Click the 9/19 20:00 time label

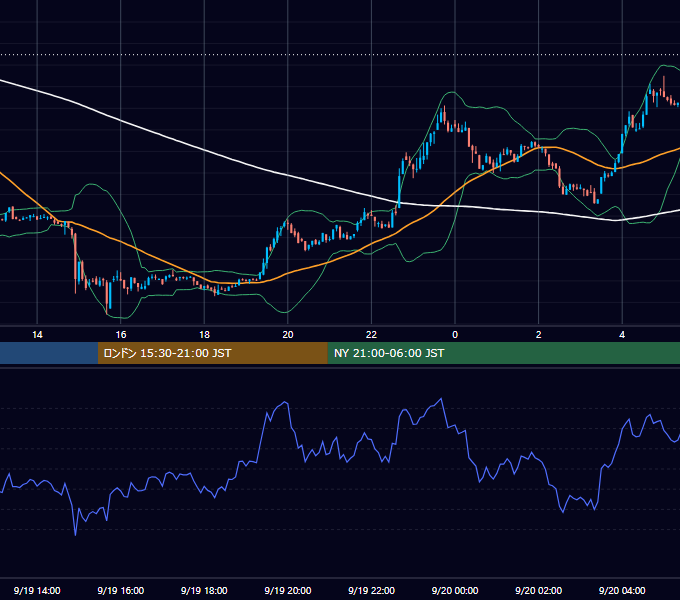[288, 590]
